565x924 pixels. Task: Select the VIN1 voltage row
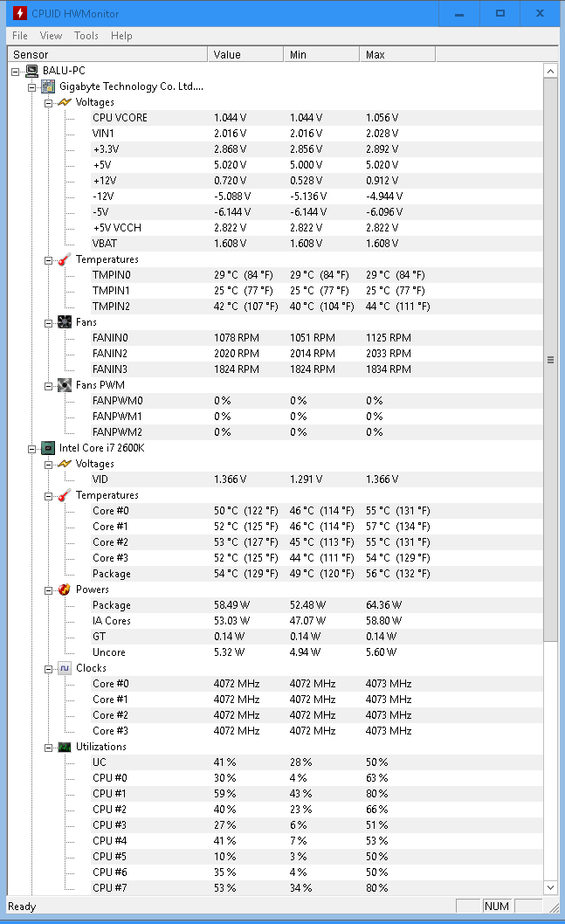[x=316, y=134]
